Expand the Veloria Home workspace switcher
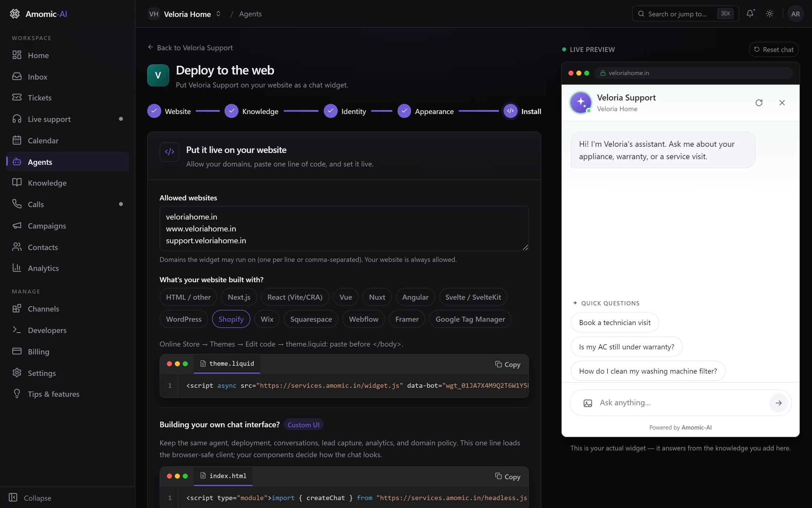This screenshot has height=508, width=812. tap(185, 14)
